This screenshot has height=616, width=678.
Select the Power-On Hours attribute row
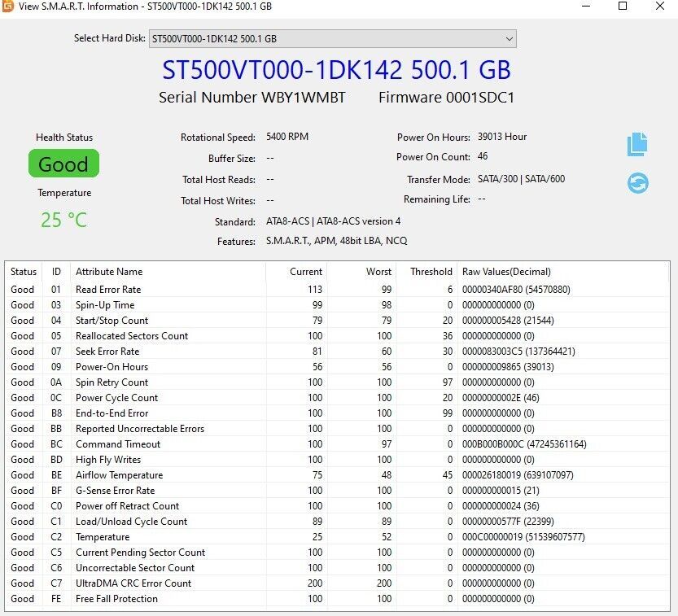(x=337, y=366)
